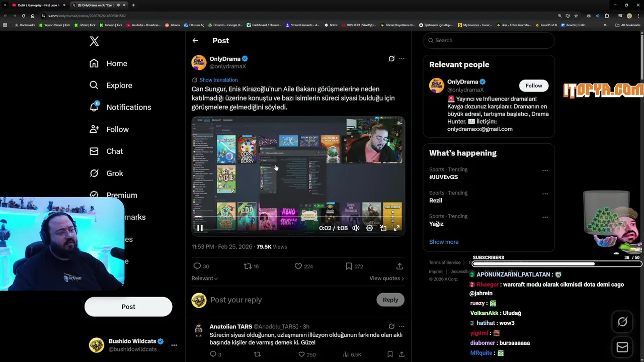Repost Anatolian TARS comment

click(x=257, y=354)
